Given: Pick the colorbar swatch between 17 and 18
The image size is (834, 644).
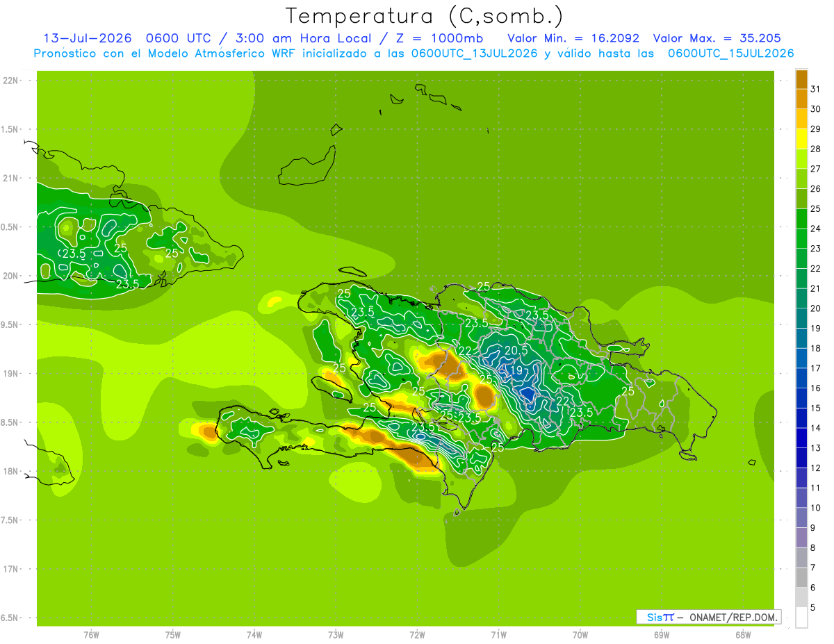Looking at the screenshot, I should [801, 358].
